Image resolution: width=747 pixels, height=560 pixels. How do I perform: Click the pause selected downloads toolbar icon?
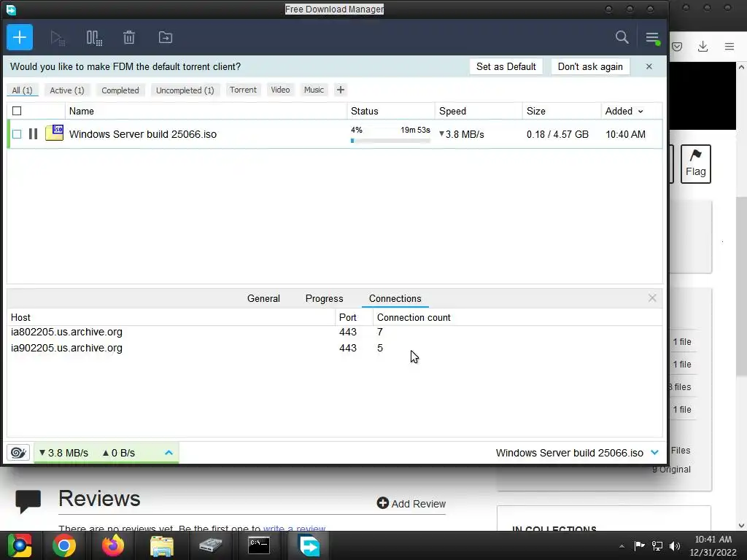(94, 38)
